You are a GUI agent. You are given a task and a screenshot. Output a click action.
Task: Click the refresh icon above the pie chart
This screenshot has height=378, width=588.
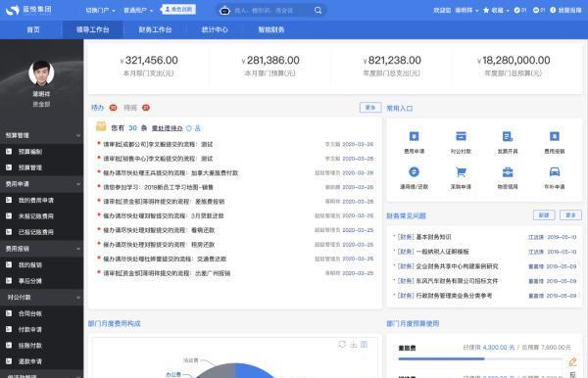point(342,344)
